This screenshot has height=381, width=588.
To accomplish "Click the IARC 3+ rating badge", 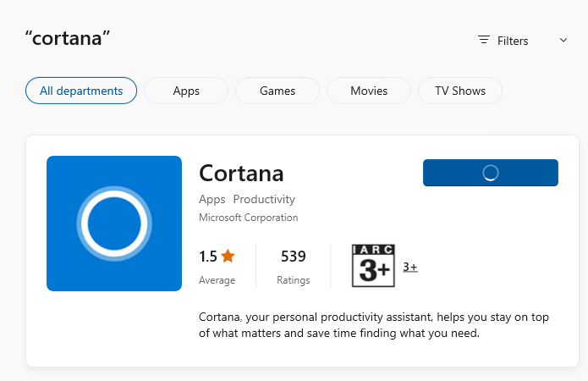I will click(373, 266).
